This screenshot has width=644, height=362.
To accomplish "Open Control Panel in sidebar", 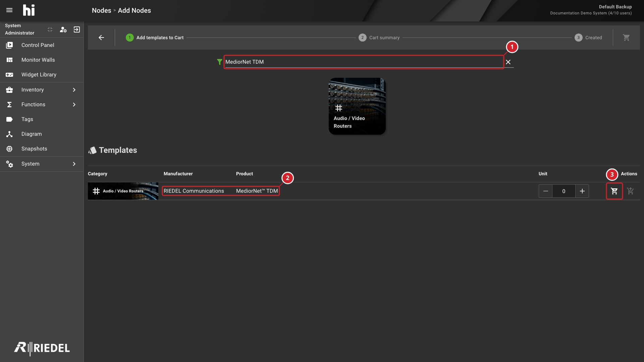I will pyautogui.click(x=42, y=45).
